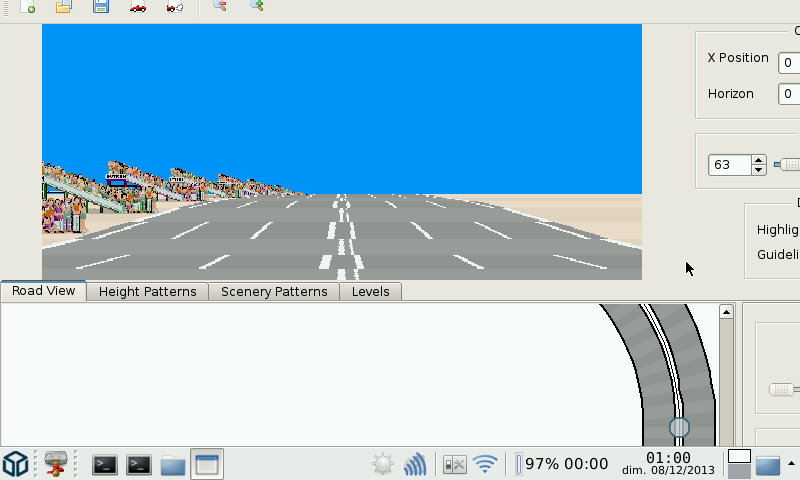Screen dimensions: 800x480
Task: Decrease the 63 spinbox value with down arrow
Action: point(759,170)
